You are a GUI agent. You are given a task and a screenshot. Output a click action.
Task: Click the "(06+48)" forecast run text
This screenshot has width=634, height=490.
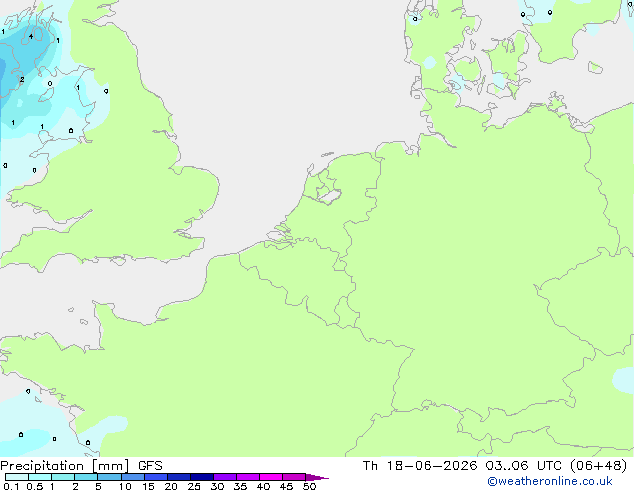pos(598,466)
